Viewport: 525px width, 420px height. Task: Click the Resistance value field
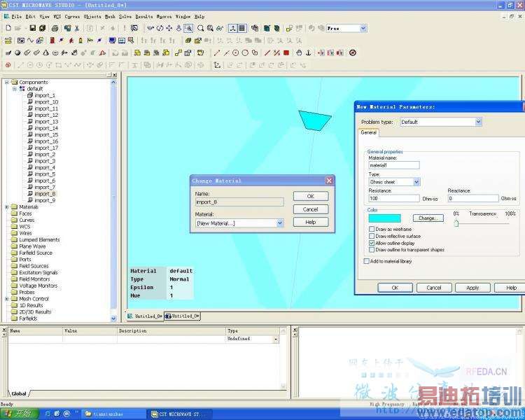click(393, 198)
